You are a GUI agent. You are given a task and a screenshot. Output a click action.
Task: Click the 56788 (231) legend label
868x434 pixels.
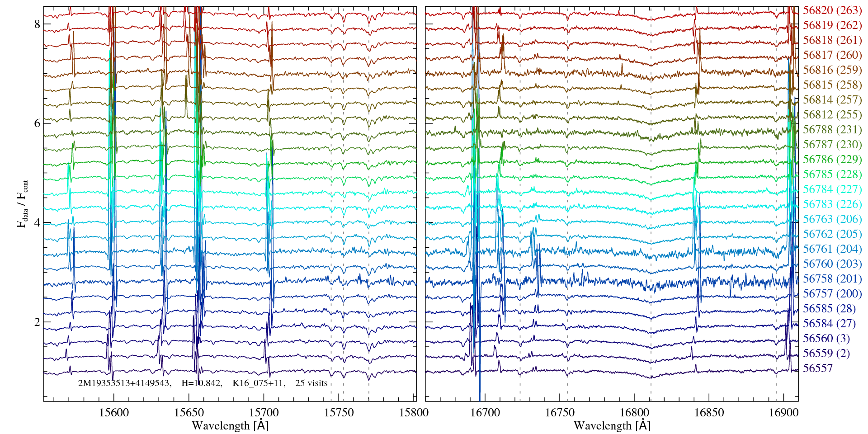832,130
